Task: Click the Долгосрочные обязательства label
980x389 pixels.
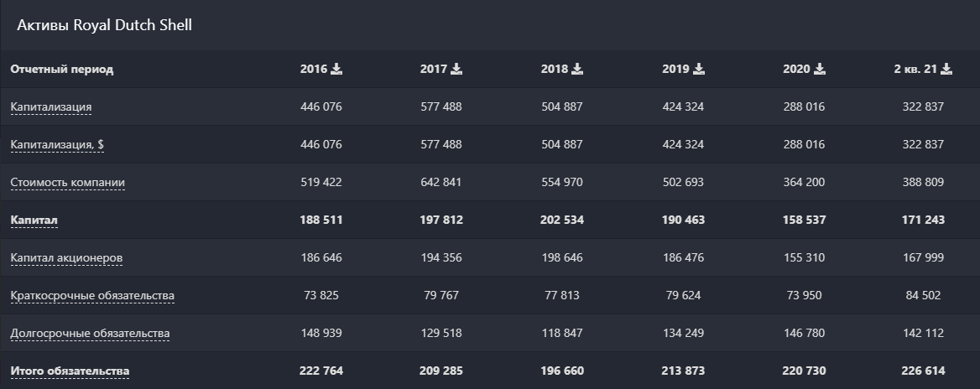Action: click(90, 333)
